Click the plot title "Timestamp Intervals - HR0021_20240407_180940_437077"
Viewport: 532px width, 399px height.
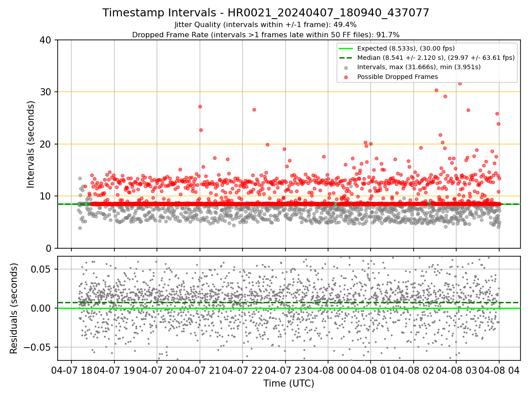point(266,13)
